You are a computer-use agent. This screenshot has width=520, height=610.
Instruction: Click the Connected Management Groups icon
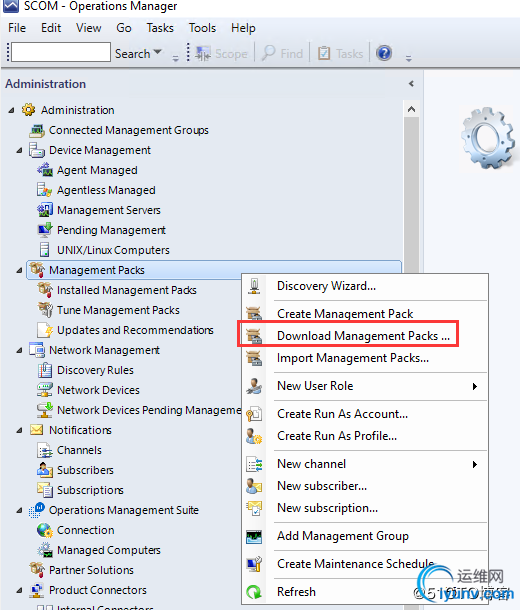tap(37, 130)
